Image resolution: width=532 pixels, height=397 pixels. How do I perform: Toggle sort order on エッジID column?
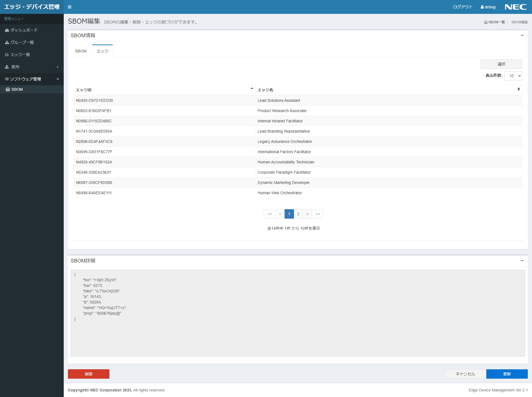click(252, 88)
